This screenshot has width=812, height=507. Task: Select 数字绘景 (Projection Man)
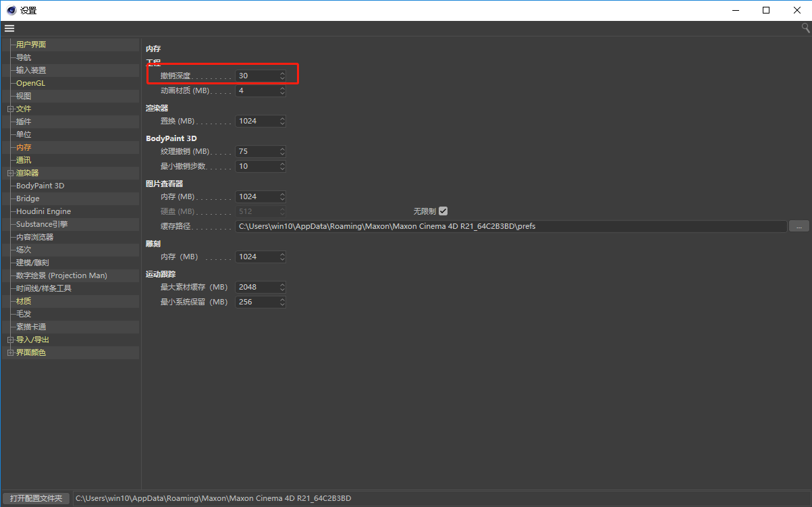(x=61, y=275)
